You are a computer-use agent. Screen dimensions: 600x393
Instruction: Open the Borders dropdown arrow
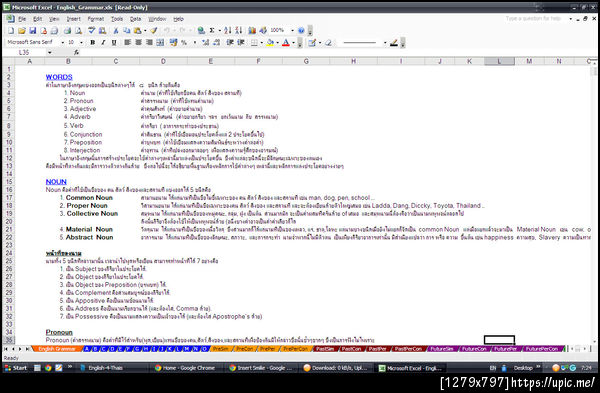[261, 42]
